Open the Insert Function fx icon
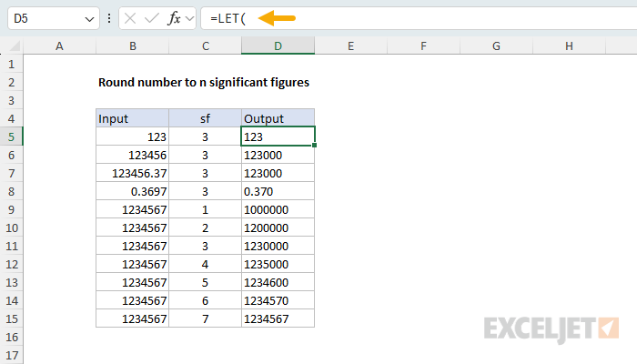 coord(174,18)
